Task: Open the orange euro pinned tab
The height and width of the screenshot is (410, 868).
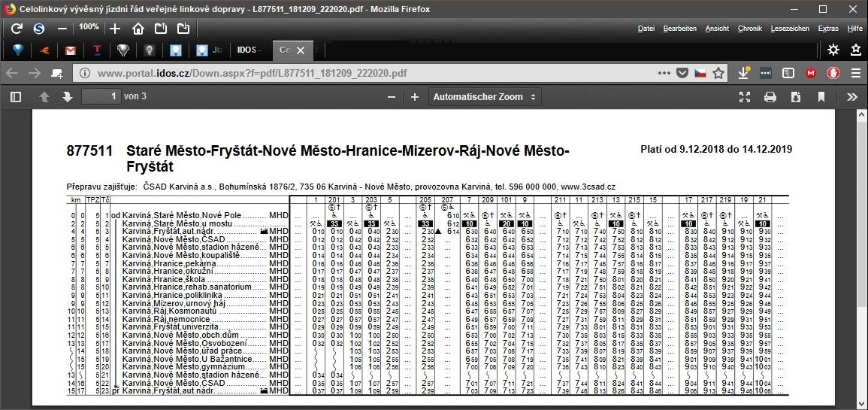Action: pyautogui.click(x=45, y=50)
